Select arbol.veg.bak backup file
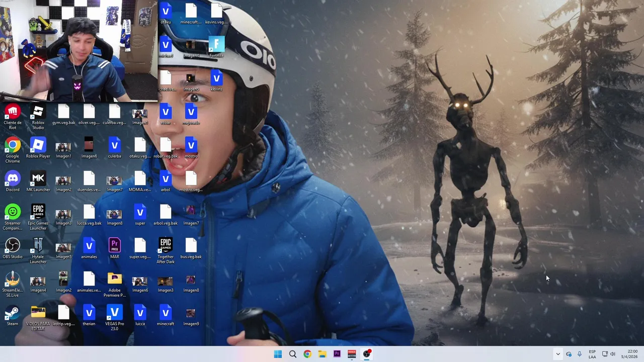644x362 pixels. 166,215
